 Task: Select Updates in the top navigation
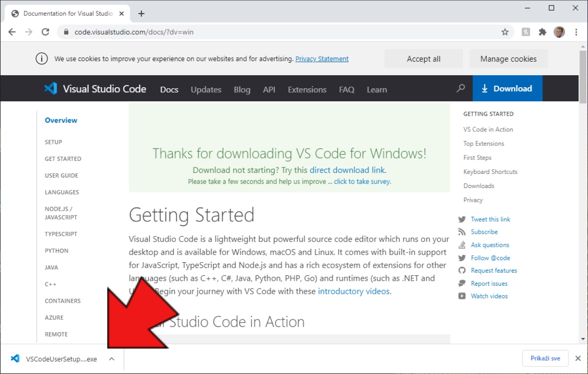206,90
